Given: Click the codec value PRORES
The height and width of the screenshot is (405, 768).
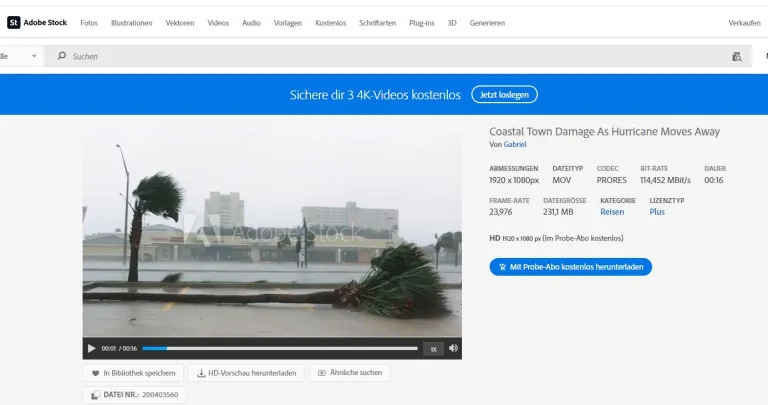Looking at the screenshot, I should pos(611,180).
